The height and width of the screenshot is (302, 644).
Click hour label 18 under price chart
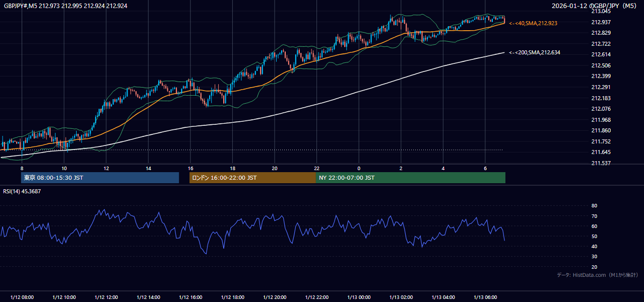[232, 168]
